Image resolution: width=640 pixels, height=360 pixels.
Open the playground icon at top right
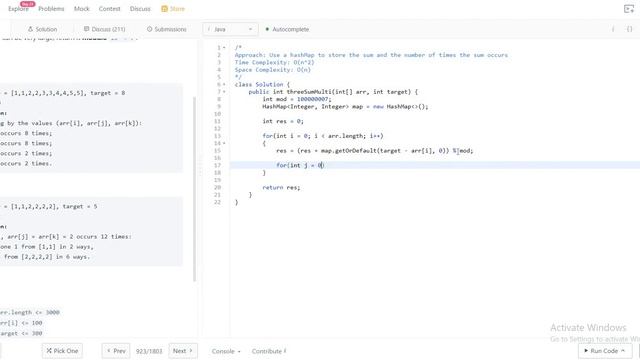click(x=629, y=9)
